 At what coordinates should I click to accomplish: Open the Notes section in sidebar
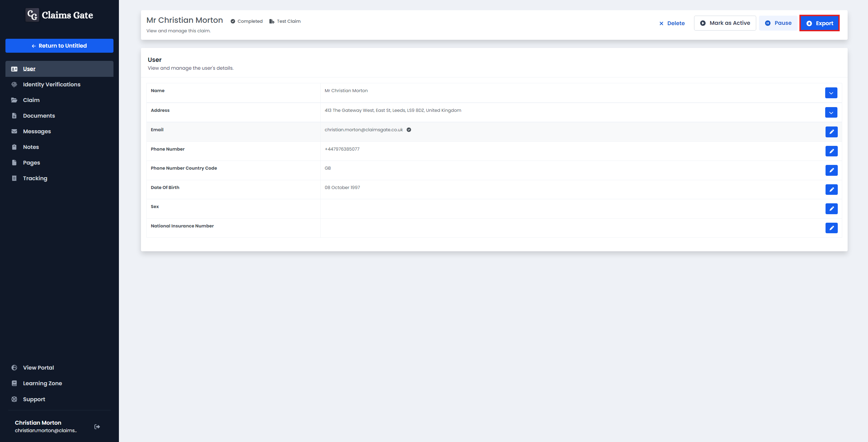(x=31, y=147)
